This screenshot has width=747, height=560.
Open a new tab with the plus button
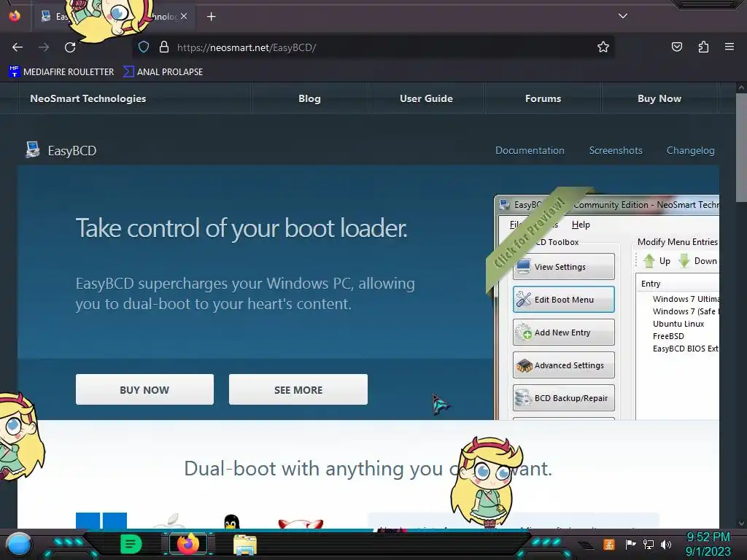pyautogui.click(x=211, y=17)
